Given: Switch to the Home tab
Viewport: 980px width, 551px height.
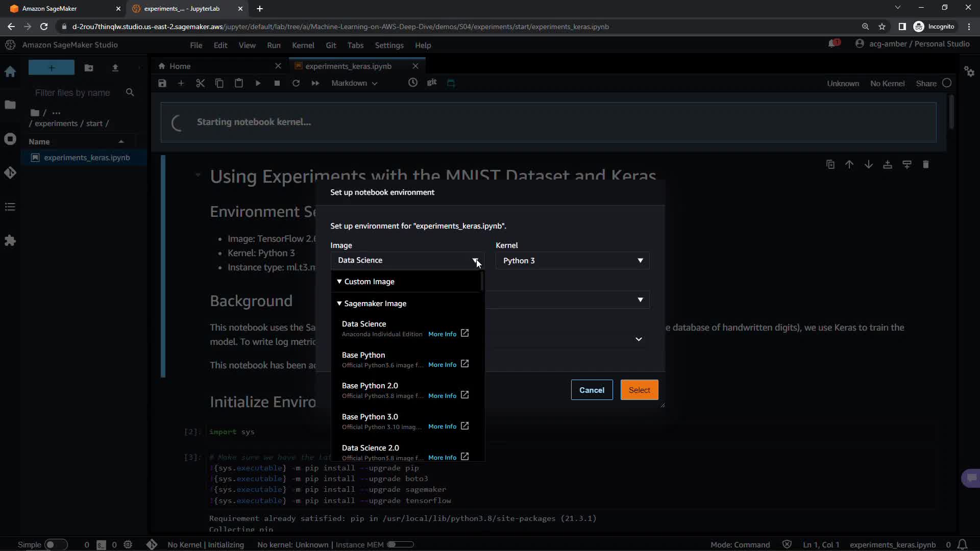Looking at the screenshot, I should coord(180,66).
